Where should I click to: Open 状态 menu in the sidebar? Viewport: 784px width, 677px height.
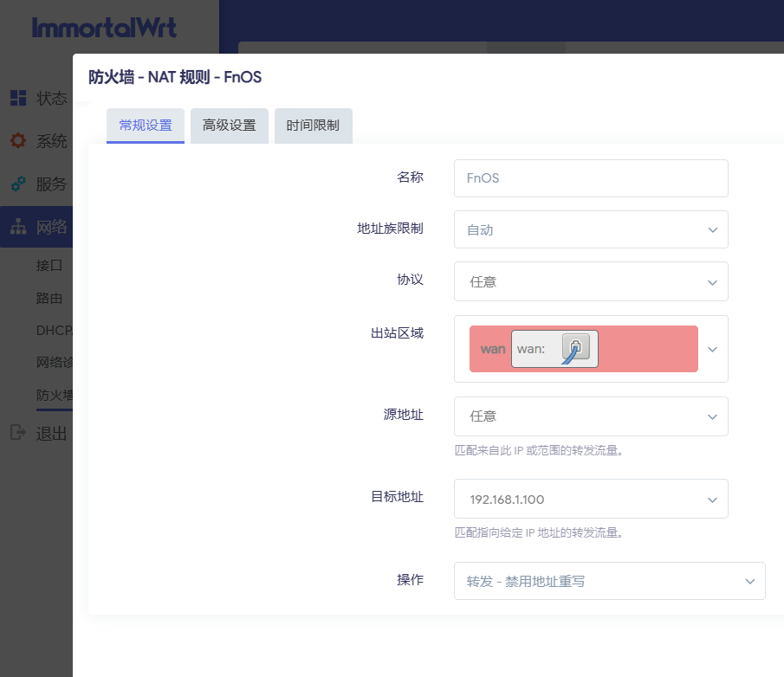click(51, 98)
